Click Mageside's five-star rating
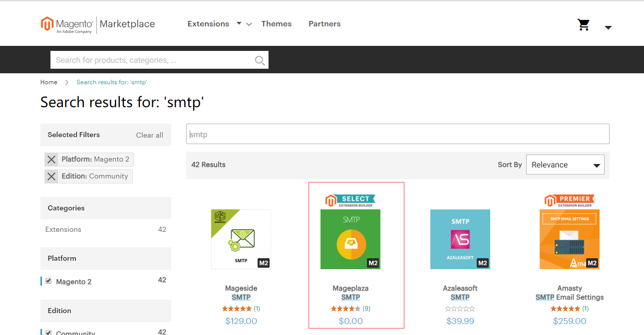The width and height of the screenshot is (644, 335). click(237, 309)
